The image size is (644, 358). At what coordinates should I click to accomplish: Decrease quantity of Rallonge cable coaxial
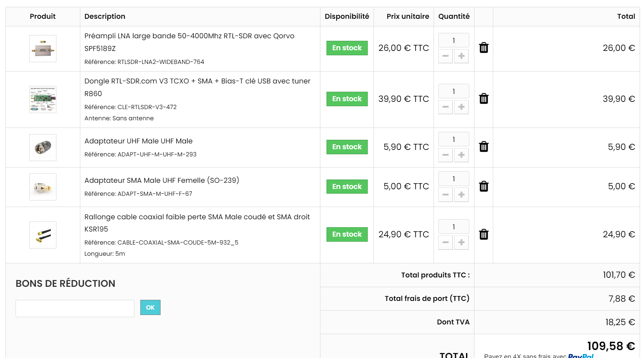click(445, 242)
